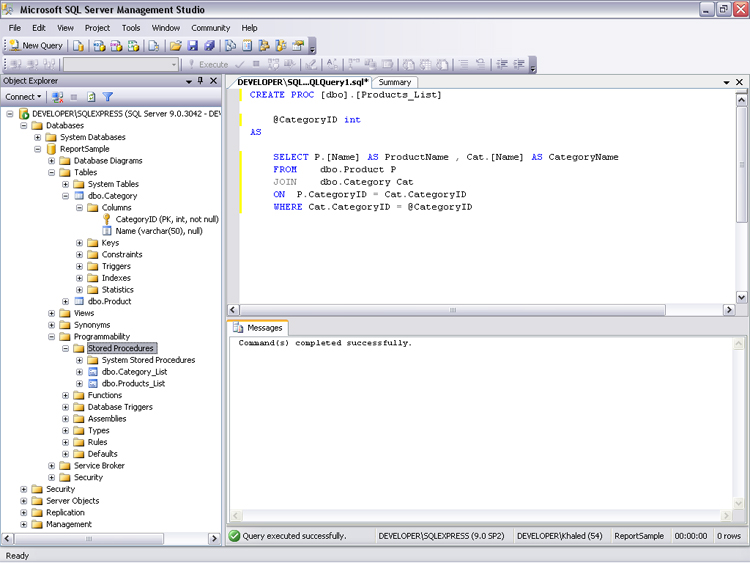Open the Project menu

pos(97,28)
